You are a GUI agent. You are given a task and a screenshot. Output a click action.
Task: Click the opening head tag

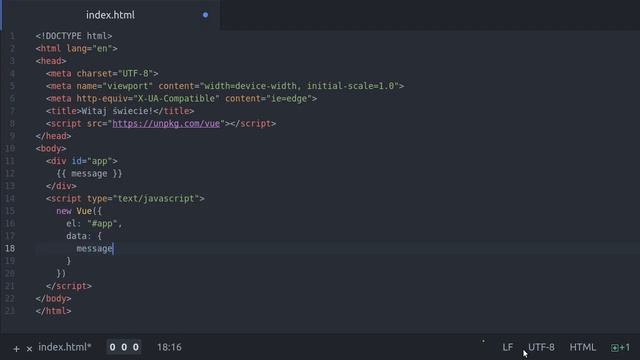(x=51, y=61)
